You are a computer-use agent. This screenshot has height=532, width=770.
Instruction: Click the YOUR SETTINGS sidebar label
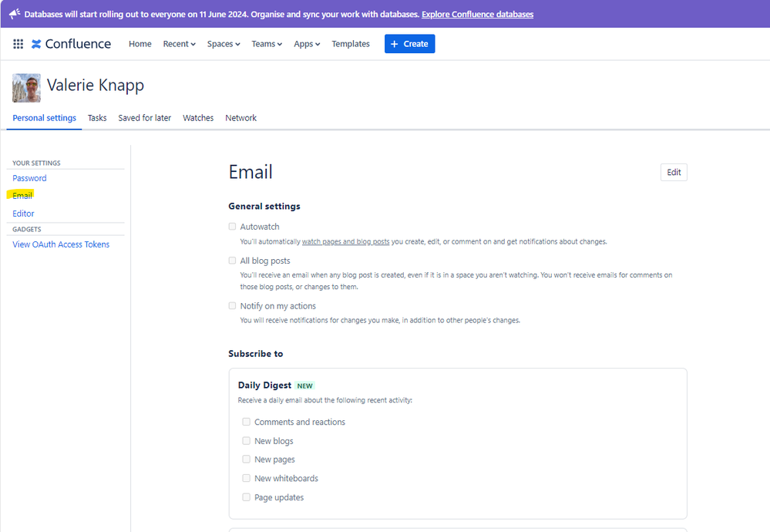36,163
